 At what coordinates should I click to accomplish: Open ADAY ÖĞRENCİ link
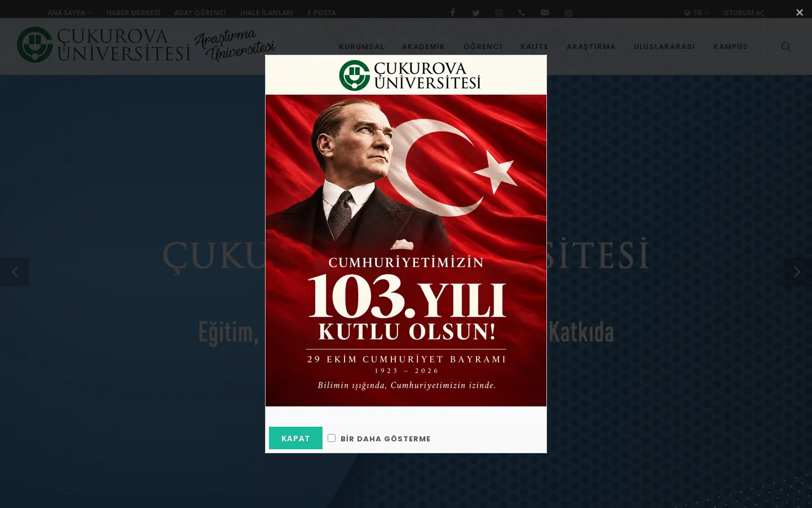click(x=200, y=12)
